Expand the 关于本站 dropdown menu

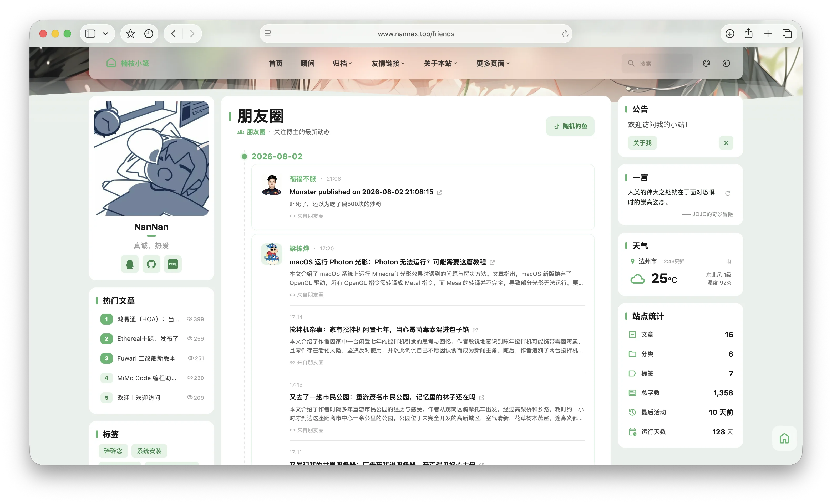[440, 63]
